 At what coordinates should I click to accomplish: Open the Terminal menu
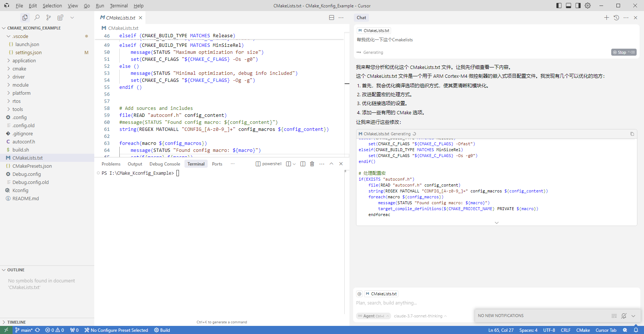119,6
